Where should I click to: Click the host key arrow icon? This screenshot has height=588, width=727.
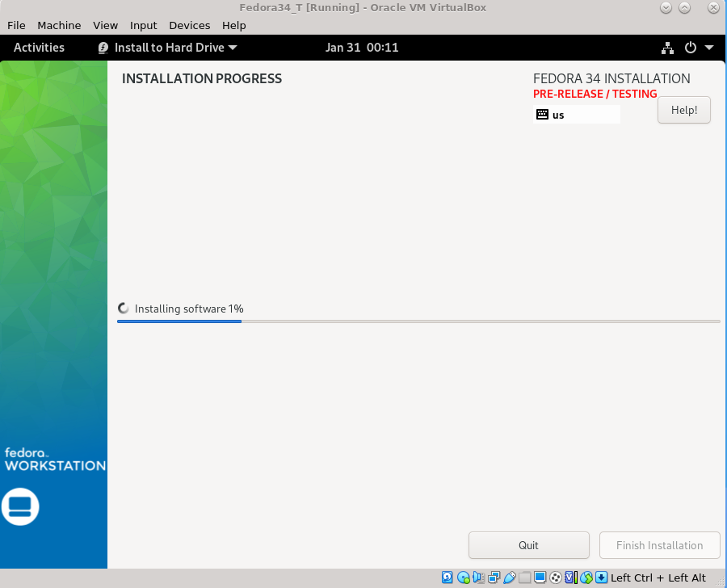point(601,577)
